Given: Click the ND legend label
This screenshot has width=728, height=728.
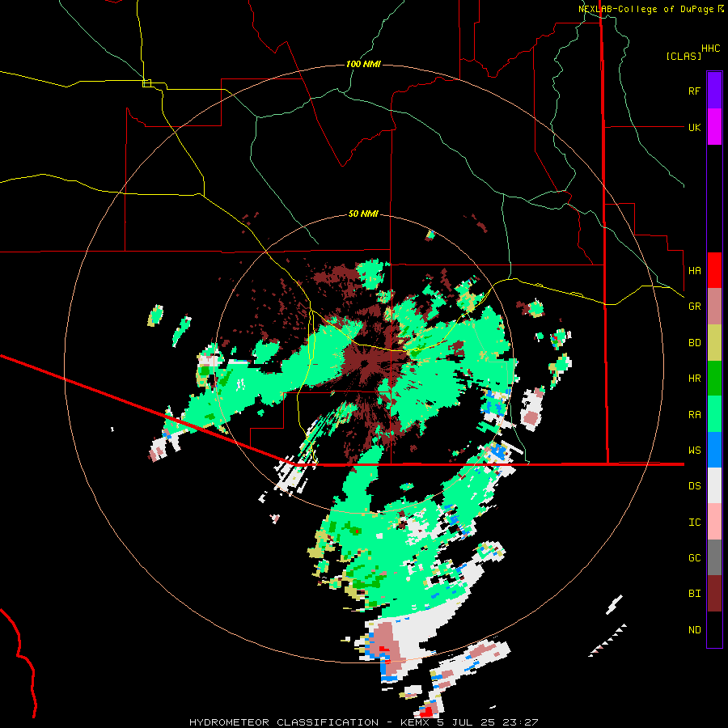Looking at the screenshot, I should (694, 630).
